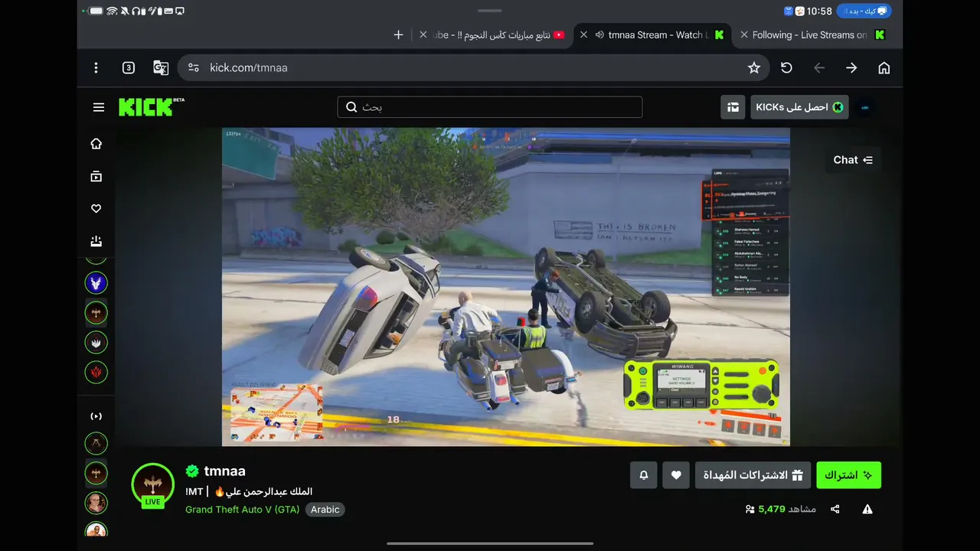980x551 pixels.
Task: Open the browser home page
Action: 884,68
